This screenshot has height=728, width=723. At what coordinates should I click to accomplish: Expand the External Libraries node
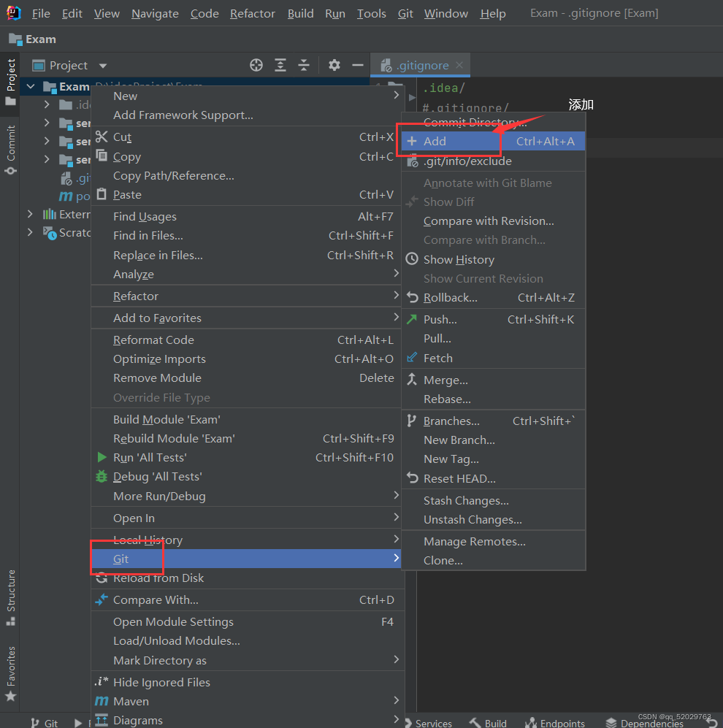[30, 213]
